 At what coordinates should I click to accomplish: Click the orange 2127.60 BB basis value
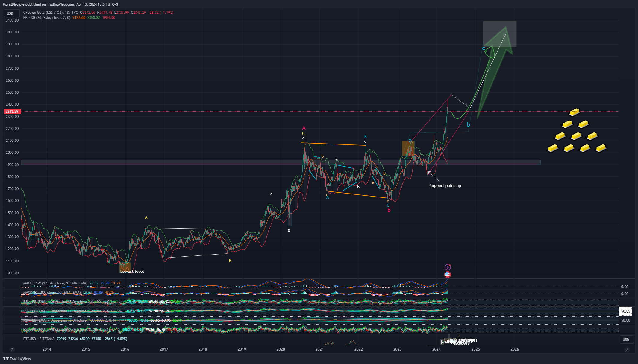pyautogui.click(x=79, y=18)
